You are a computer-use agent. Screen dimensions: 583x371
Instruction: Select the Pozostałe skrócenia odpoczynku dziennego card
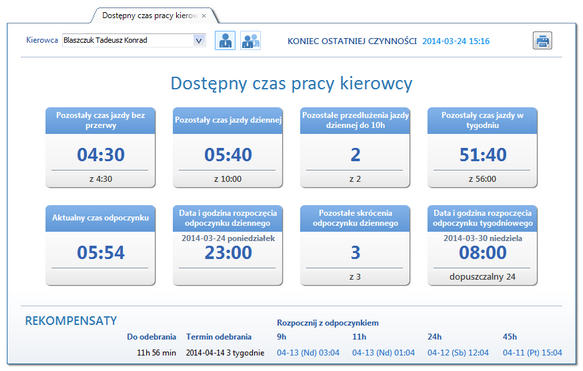tap(355, 245)
